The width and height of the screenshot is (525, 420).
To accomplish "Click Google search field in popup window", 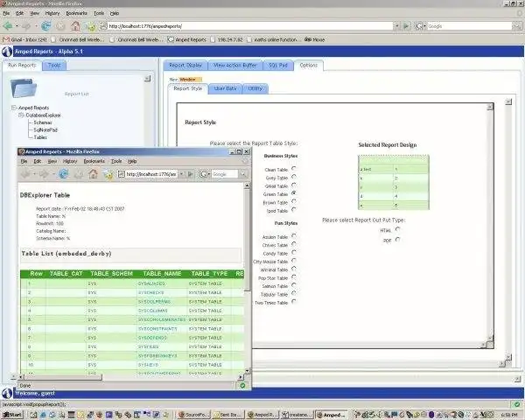I will click(224, 174).
